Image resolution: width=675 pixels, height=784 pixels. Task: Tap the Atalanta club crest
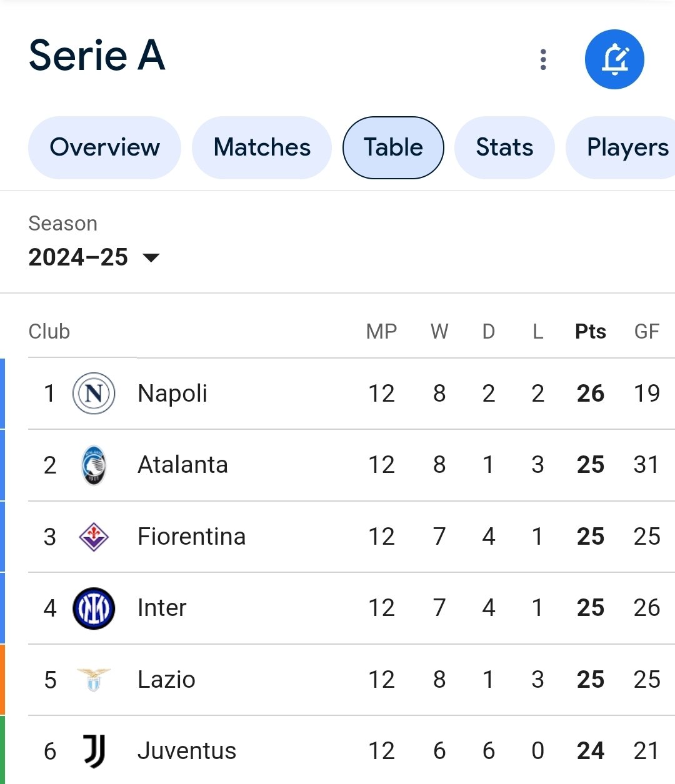[x=94, y=465]
